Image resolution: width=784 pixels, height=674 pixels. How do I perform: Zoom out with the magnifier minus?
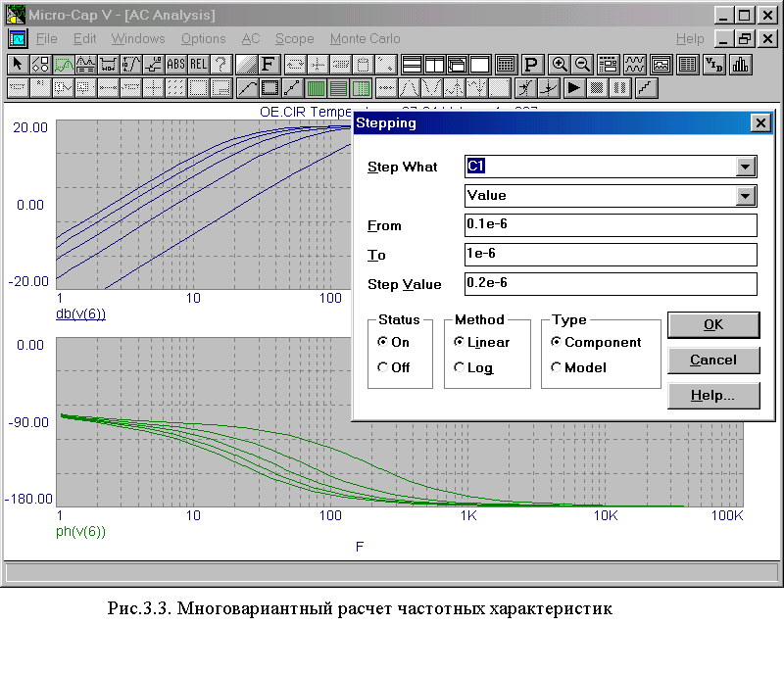click(x=581, y=65)
